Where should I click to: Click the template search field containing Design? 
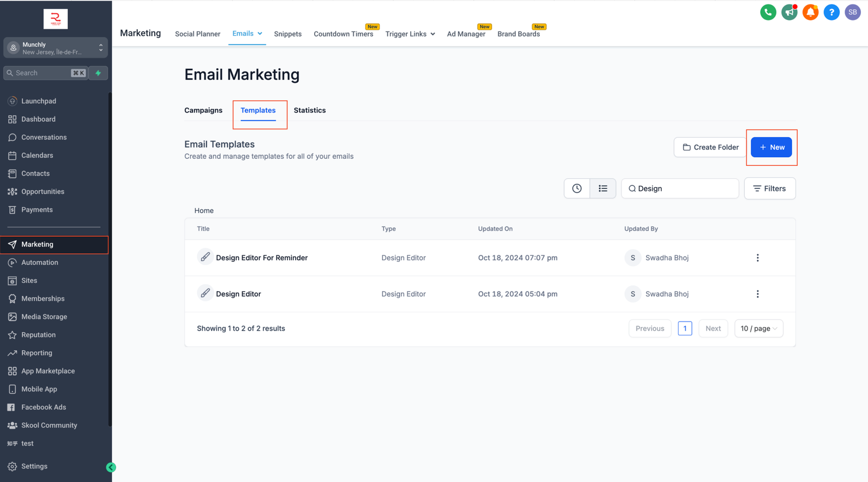click(684, 189)
